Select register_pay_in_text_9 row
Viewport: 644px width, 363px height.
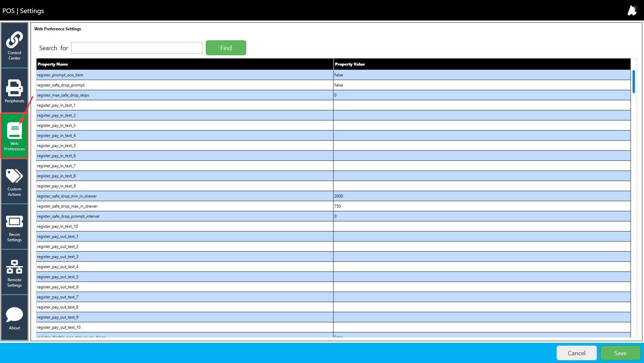click(x=333, y=186)
